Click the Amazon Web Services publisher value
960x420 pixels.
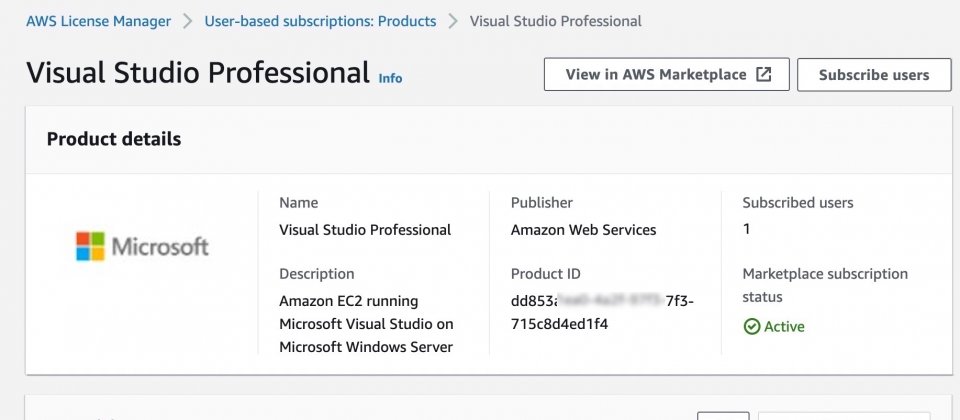pyautogui.click(x=583, y=230)
